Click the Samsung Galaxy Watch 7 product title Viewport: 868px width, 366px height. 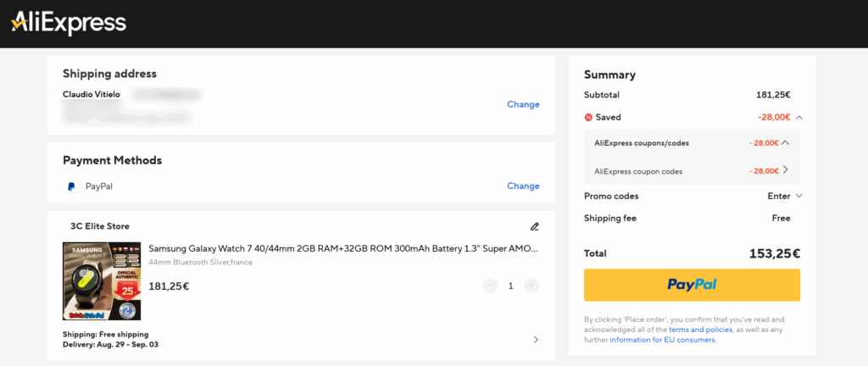[x=343, y=249]
